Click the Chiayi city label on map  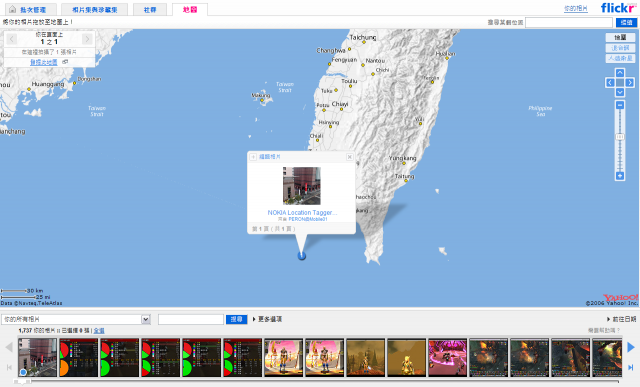pos(340,104)
